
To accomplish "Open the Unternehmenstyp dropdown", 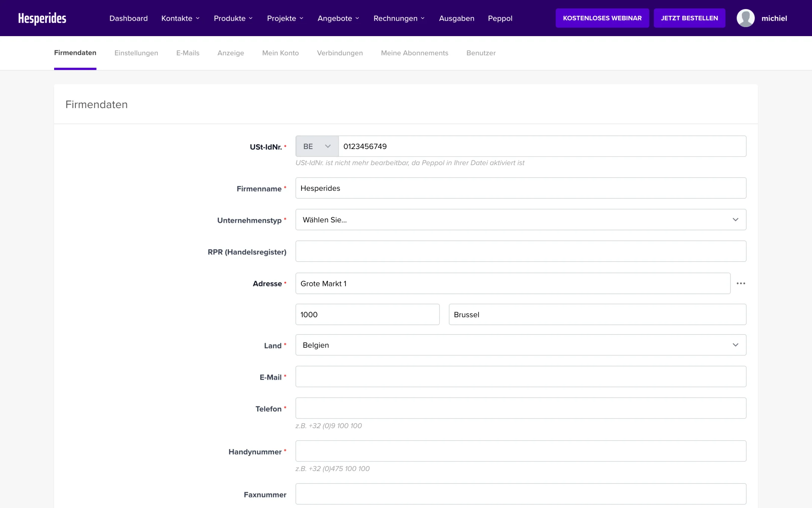I will coord(521,220).
